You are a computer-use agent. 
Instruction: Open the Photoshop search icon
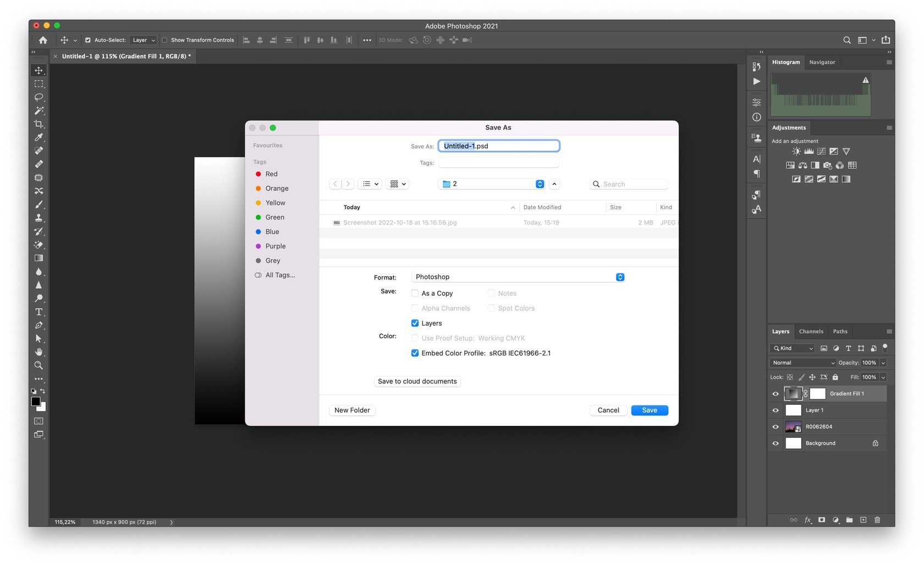tap(847, 40)
